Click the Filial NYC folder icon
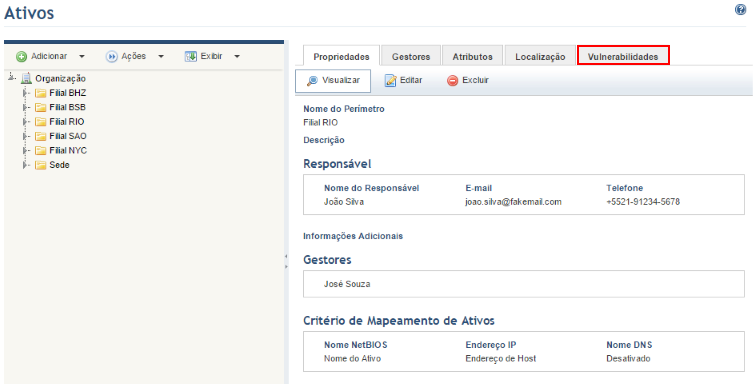 (x=40, y=151)
